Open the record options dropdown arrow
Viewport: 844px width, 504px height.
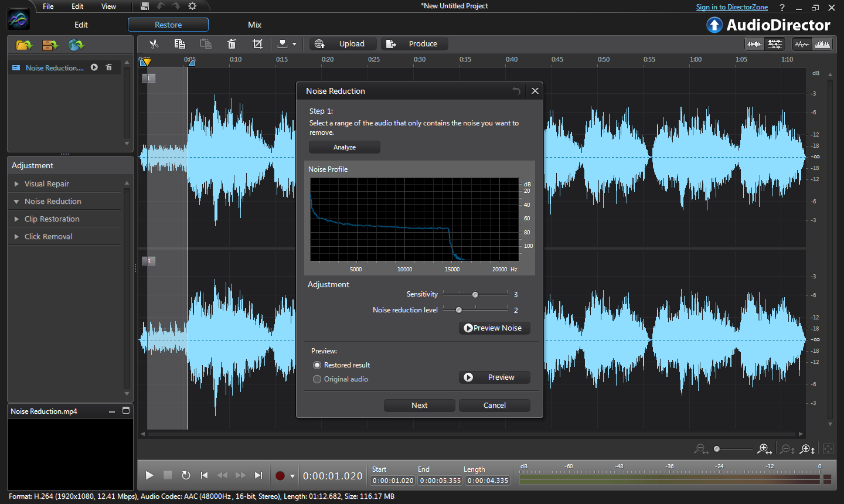point(292,476)
